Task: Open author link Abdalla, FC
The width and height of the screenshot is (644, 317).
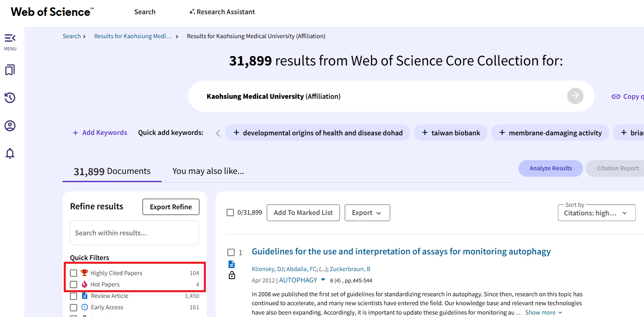Action: click(301, 269)
